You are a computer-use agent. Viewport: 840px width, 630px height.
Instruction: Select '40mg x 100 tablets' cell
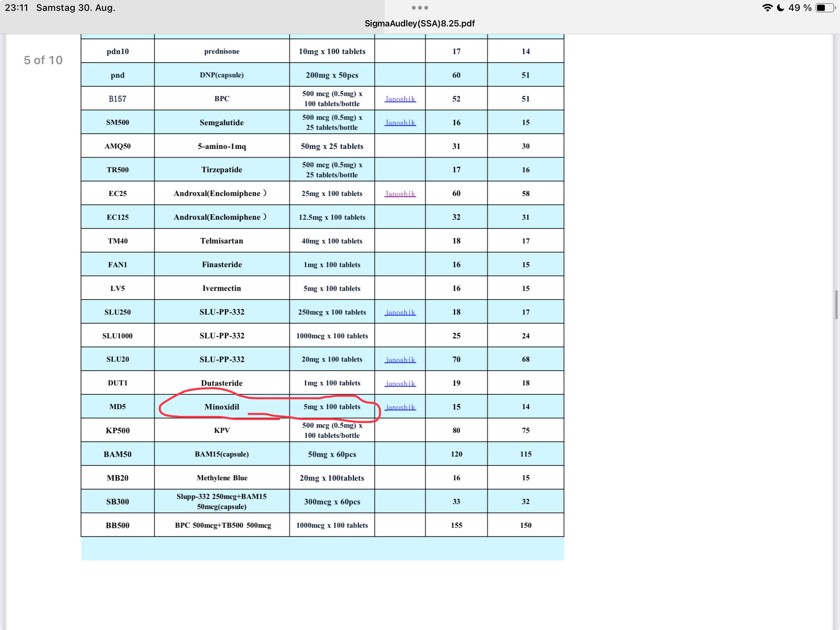click(x=332, y=241)
